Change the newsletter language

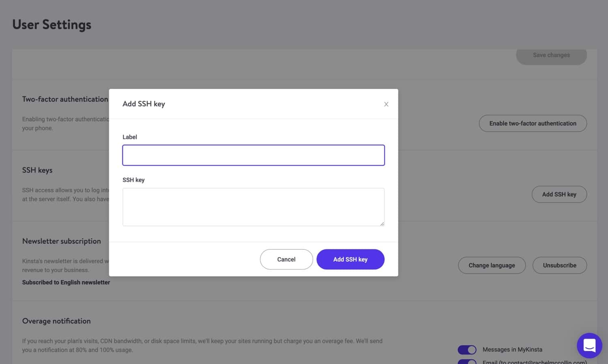click(492, 265)
